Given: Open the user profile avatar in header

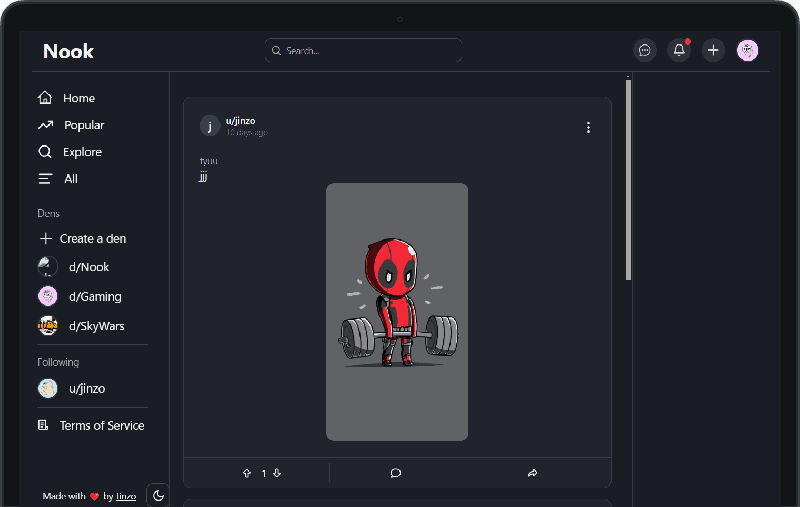Looking at the screenshot, I should pos(747,50).
